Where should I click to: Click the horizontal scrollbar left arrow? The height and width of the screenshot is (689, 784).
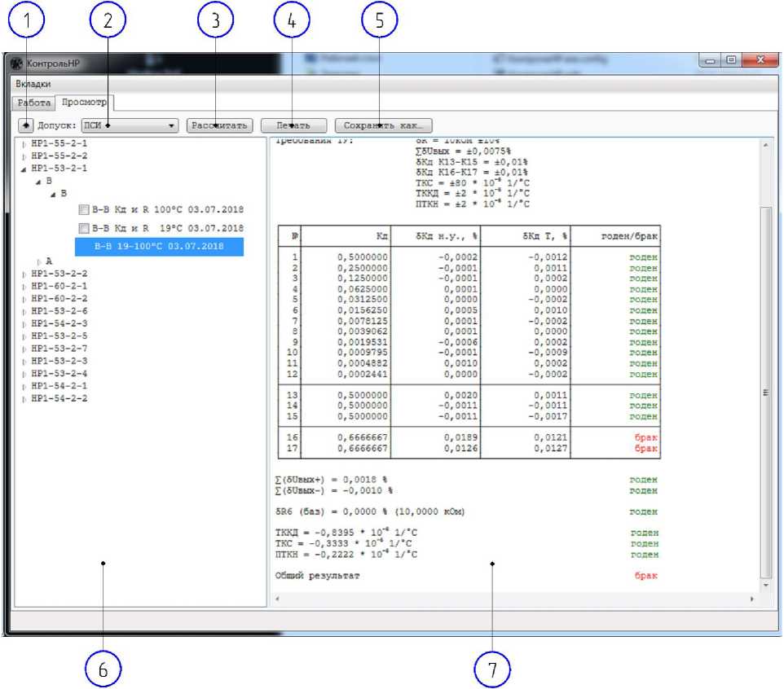[277, 599]
